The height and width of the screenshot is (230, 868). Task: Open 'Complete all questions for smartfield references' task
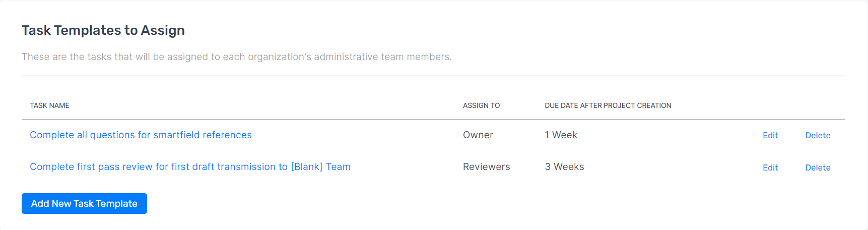coord(141,135)
